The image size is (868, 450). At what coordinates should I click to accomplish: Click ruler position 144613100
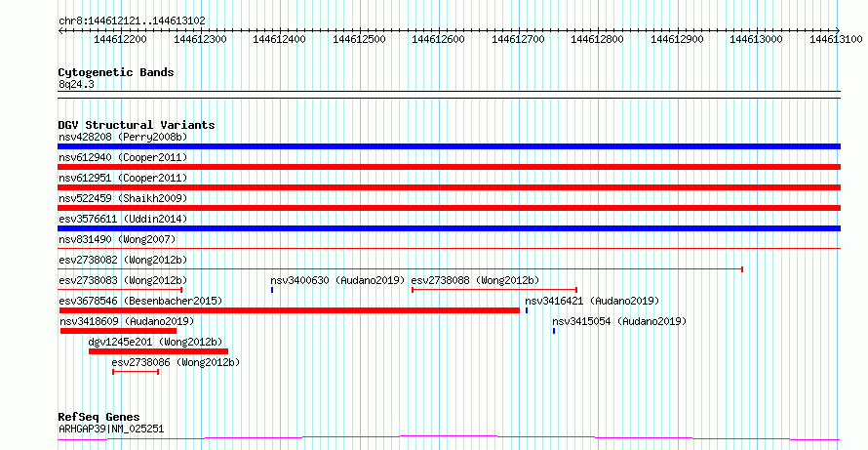coord(836,39)
